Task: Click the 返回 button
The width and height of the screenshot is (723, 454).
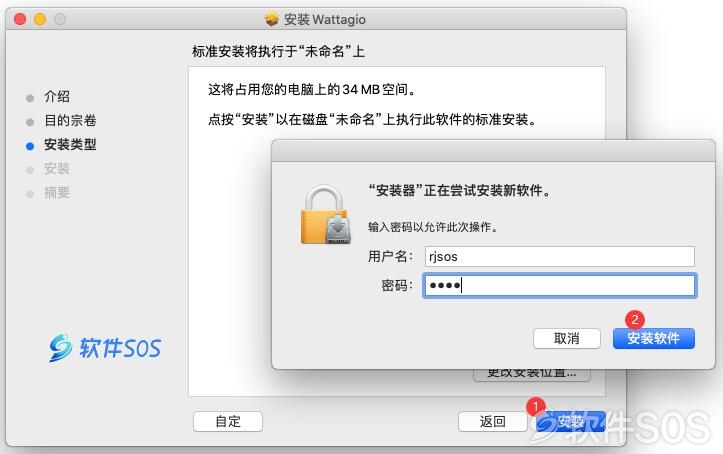Action: coord(492,421)
